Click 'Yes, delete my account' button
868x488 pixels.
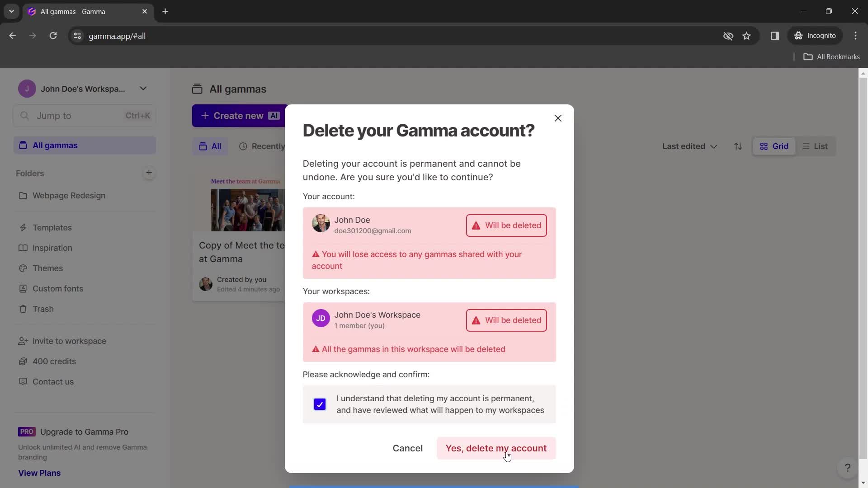coord(496,449)
